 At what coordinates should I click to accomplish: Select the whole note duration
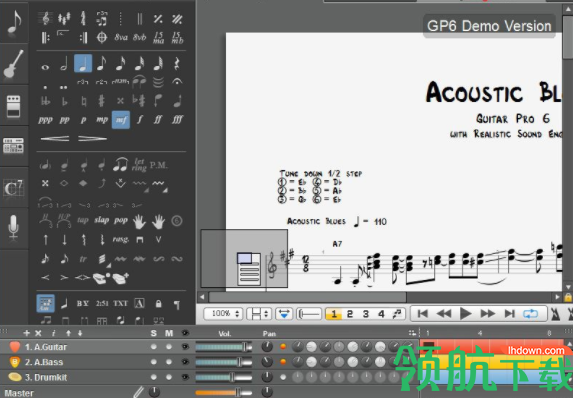point(45,67)
